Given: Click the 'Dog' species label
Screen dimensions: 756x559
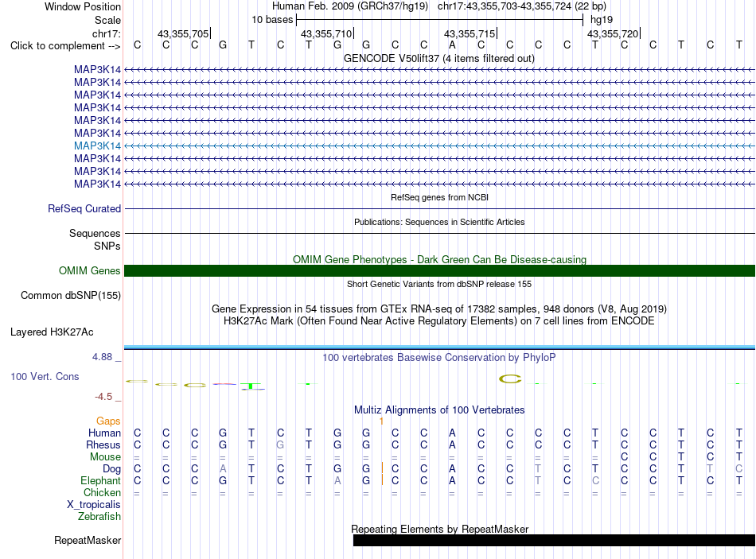Looking at the screenshot, I should (x=111, y=469).
